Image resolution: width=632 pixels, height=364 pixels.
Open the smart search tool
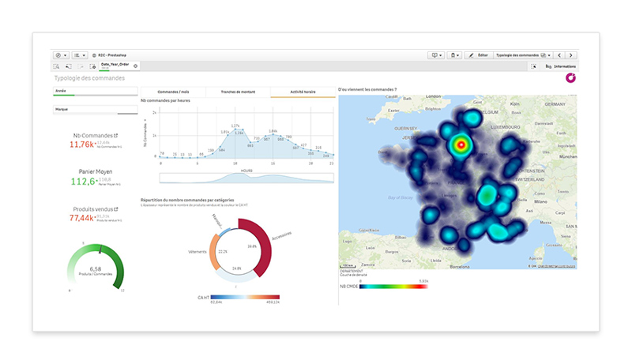[x=56, y=66]
